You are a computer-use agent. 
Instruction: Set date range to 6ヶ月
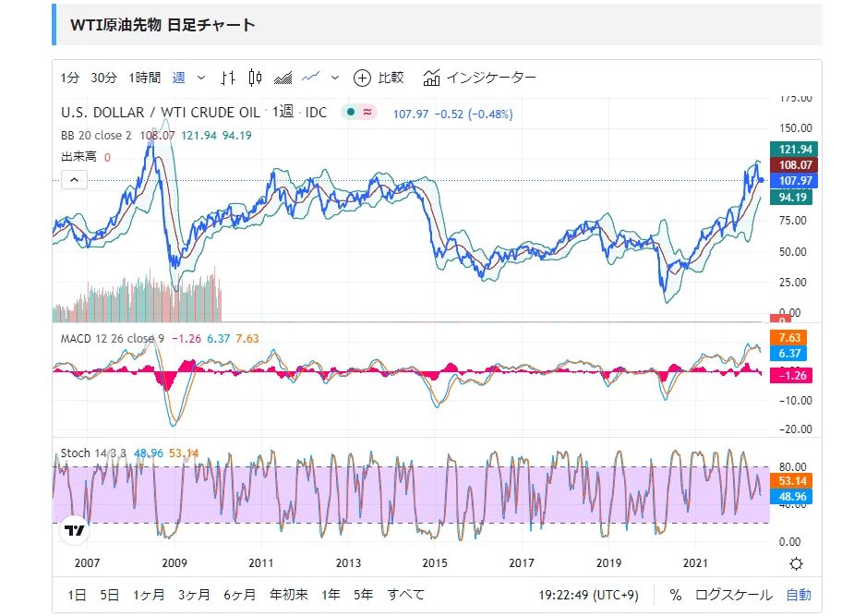pyautogui.click(x=240, y=595)
